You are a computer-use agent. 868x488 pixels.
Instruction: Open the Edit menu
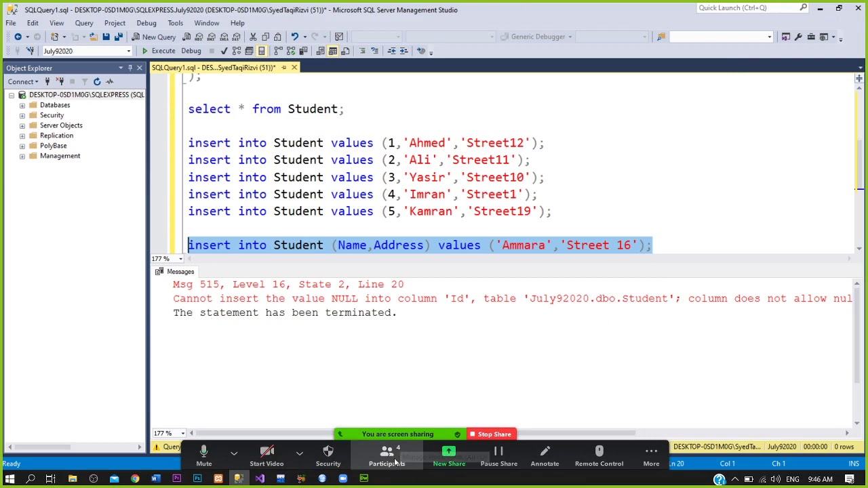pos(33,23)
